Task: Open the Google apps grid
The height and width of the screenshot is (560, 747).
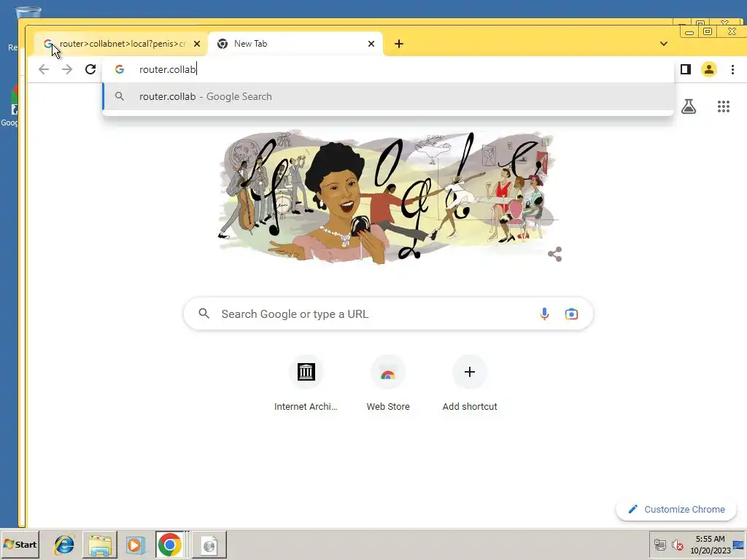Action: tap(723, 106)
